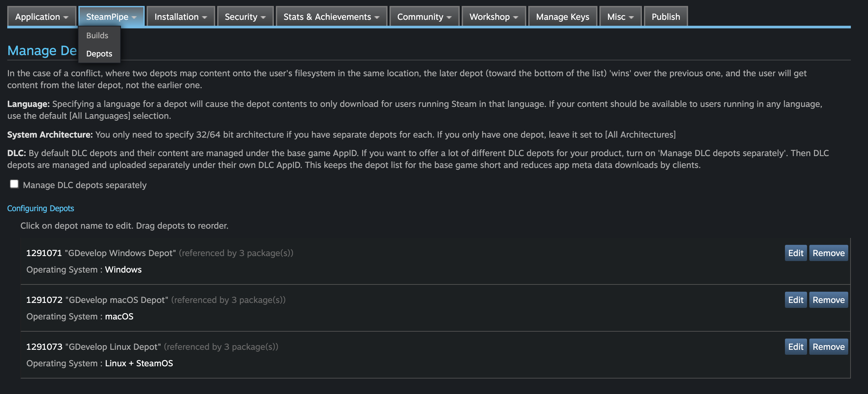868x394 pixels.
Task: Open the Publish tab
Action: click(665, 17)
